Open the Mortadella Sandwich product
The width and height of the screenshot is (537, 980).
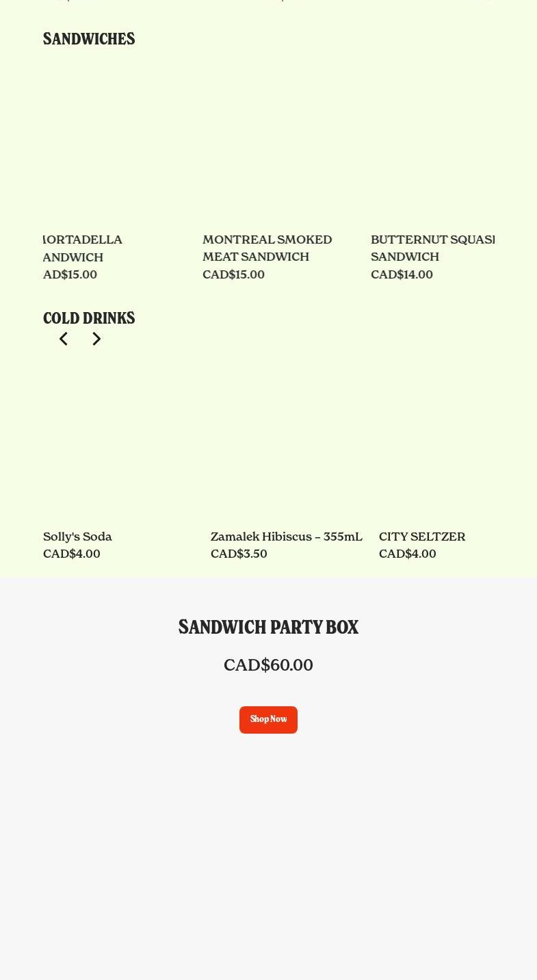tap(83, 248)
